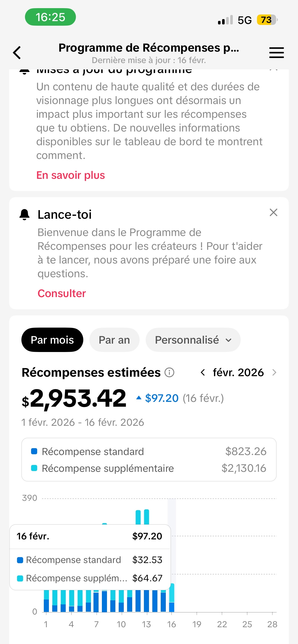This screenshot has width=298, height=644.
Task: Tap the bell icon beside Lance-toi
Action: pyautogui.click(x=24, y=214)
